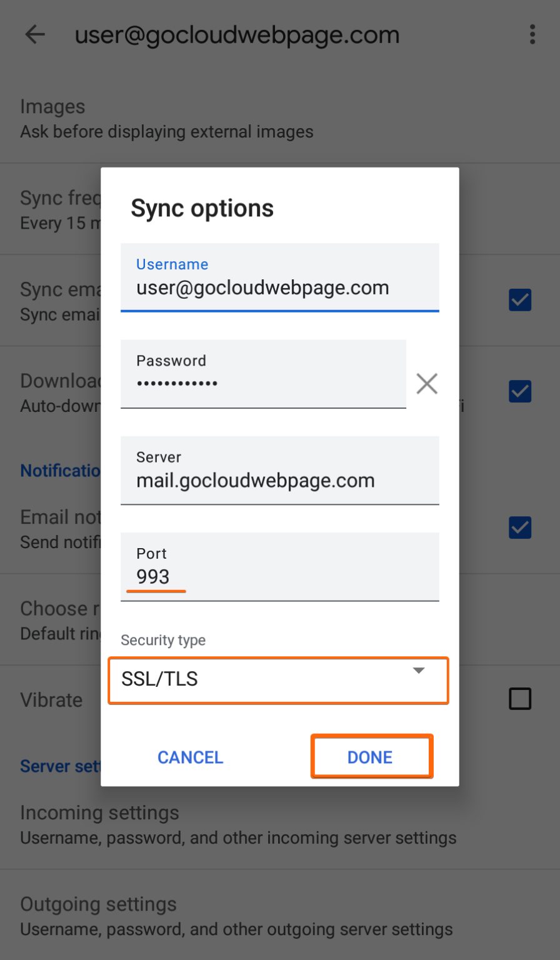This screenshot has height=960, width=560.
Task: Enable the Vibrate checkbox
Action: pyautogui.click(x=519, y=699)
